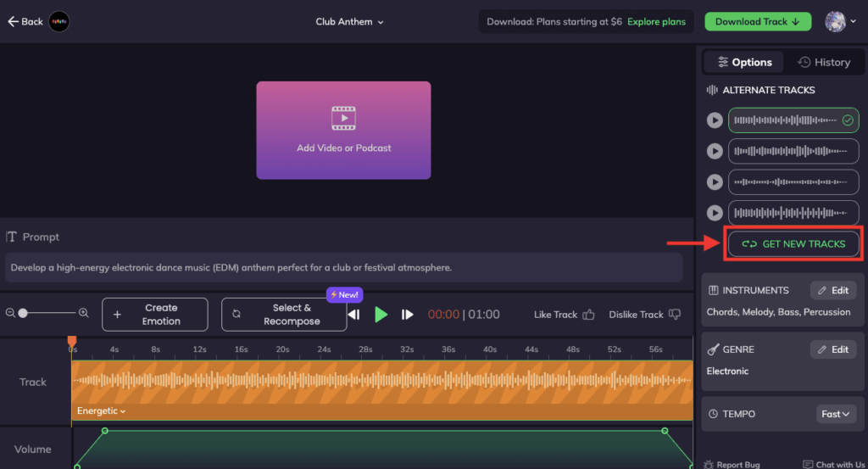Click the '44s' ruler mark
868x469 pixels.
tap(531, 349)
